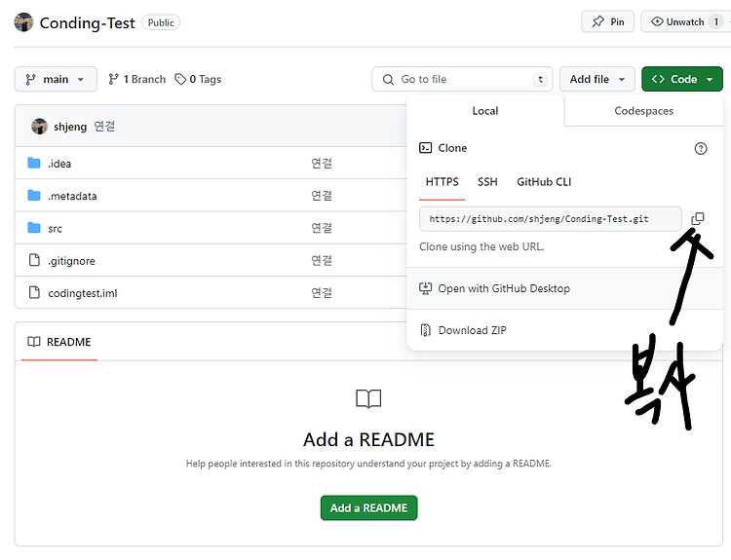Screen dimensions: 731x560
Task: Click the .metadata folder icon
Action: (34, 195)
